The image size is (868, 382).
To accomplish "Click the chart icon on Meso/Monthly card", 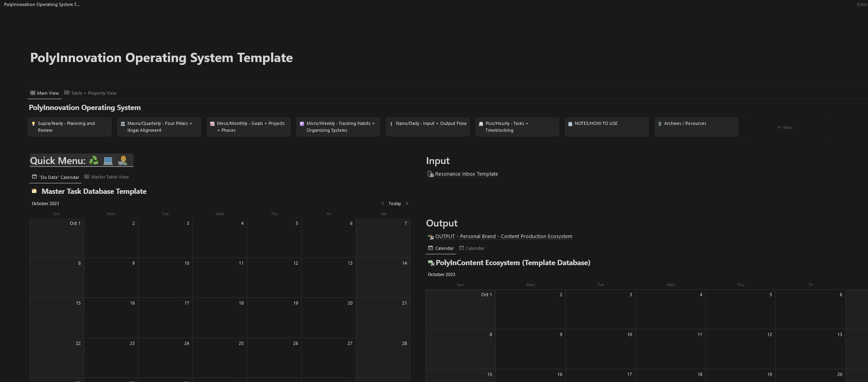I will (213, 124).
